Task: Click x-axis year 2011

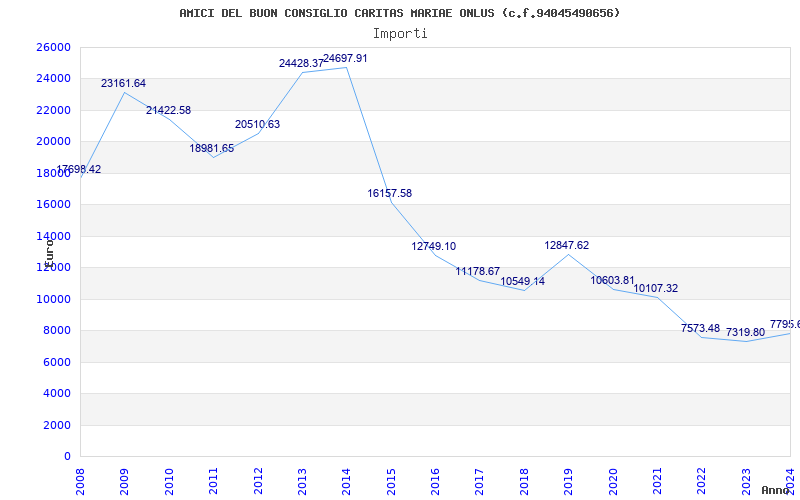Action: 213,481
